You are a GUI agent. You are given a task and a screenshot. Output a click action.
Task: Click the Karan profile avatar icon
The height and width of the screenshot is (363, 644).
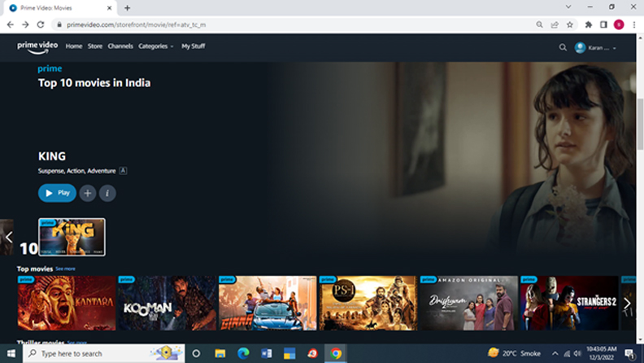(580, 48)
